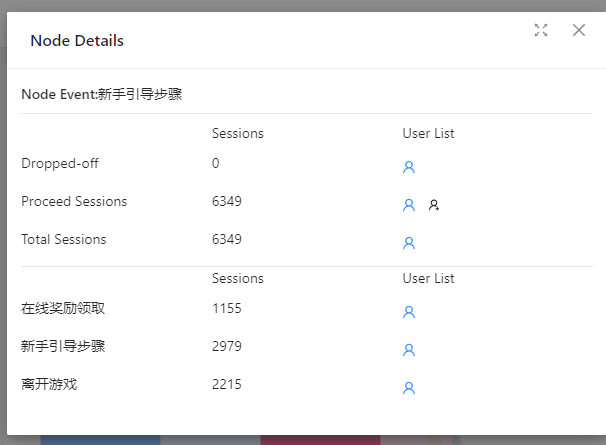The width and height of the screenshot is (606, 445).
Task: Select the Proceed Sessions row label
Action: [74, 201]
